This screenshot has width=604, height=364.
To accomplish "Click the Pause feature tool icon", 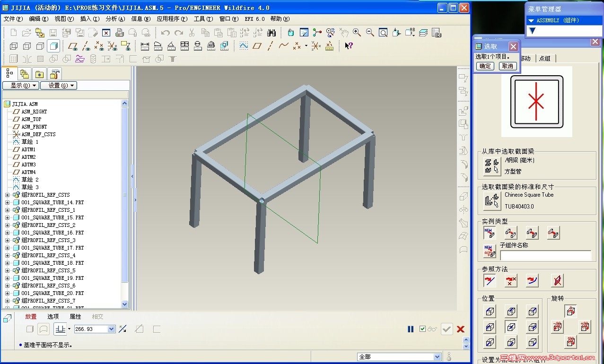I will click(x=411, y=329).
